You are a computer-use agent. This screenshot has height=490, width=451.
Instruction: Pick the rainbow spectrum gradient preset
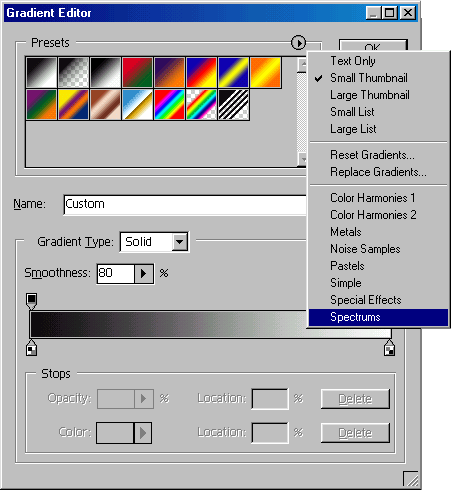[x=169, y=104]
